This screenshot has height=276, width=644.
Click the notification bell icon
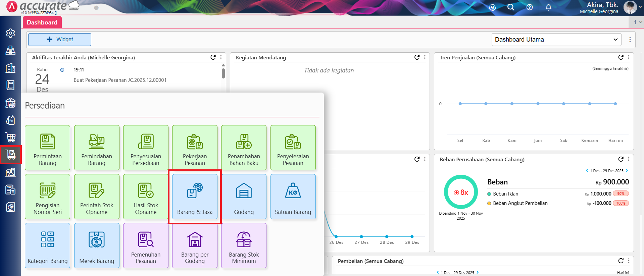click(548, 7)
